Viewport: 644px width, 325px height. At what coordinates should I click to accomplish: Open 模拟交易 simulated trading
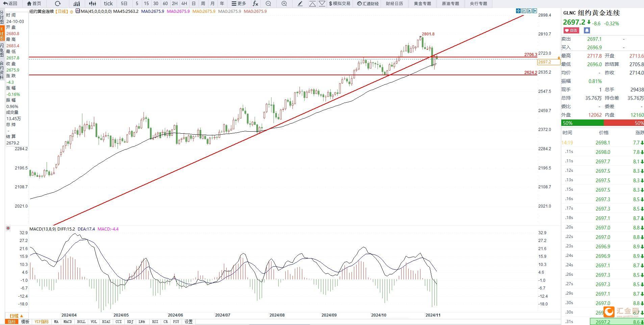click(x=340, y=3)
